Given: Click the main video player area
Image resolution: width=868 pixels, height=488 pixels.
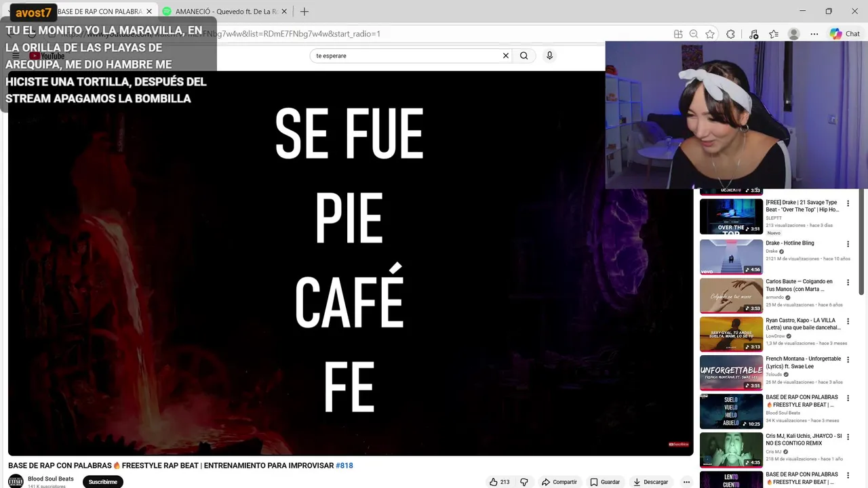Looking at the screenshot, I should [351, 263].
